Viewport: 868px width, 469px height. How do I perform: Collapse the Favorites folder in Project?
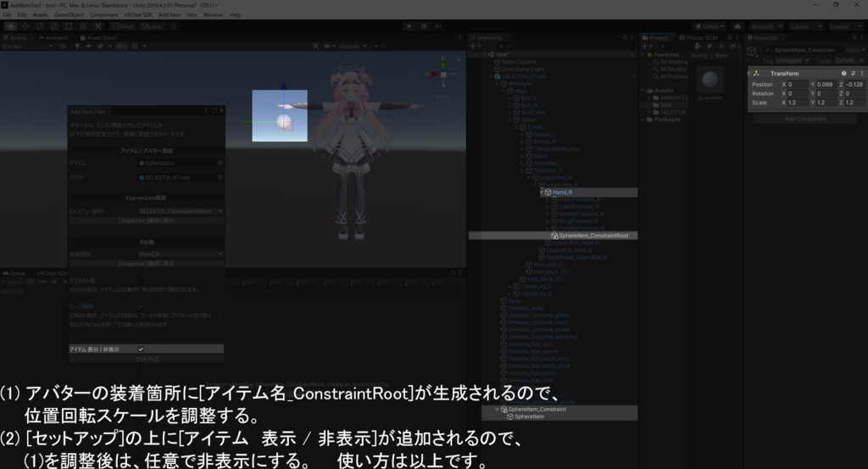coord(643,55)
